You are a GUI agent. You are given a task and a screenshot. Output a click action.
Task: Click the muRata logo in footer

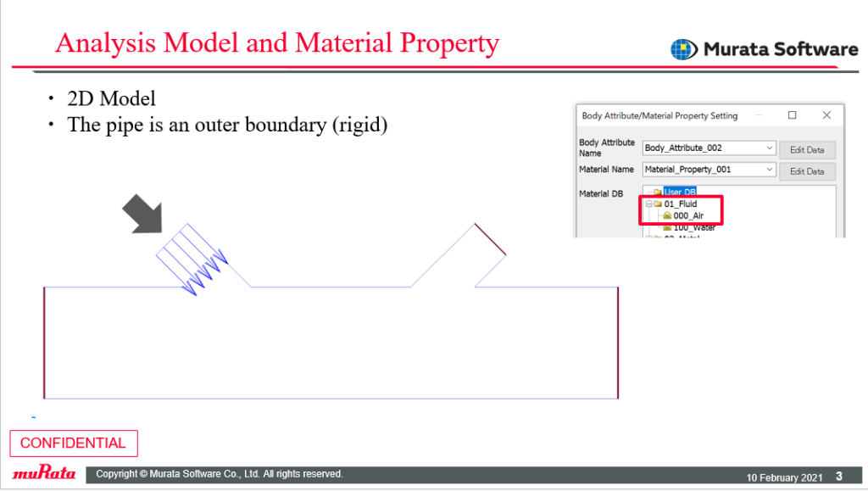point(44,472)
